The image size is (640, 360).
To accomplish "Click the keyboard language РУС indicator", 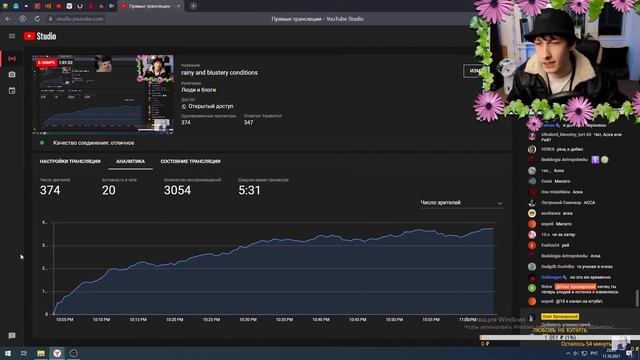I will click(594, 353).
